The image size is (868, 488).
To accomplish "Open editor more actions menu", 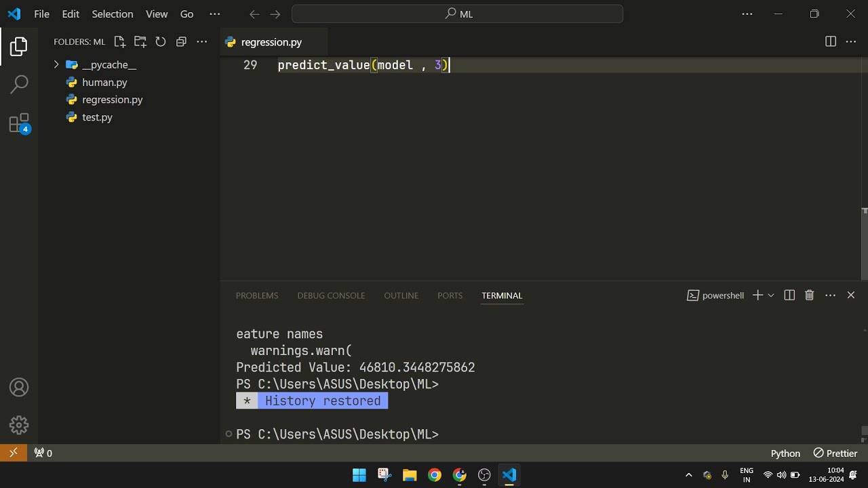I will 851,42.
